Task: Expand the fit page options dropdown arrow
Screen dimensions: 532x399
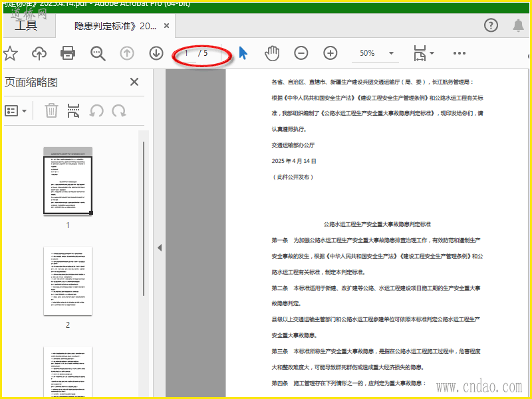Action: click(432, 53)
